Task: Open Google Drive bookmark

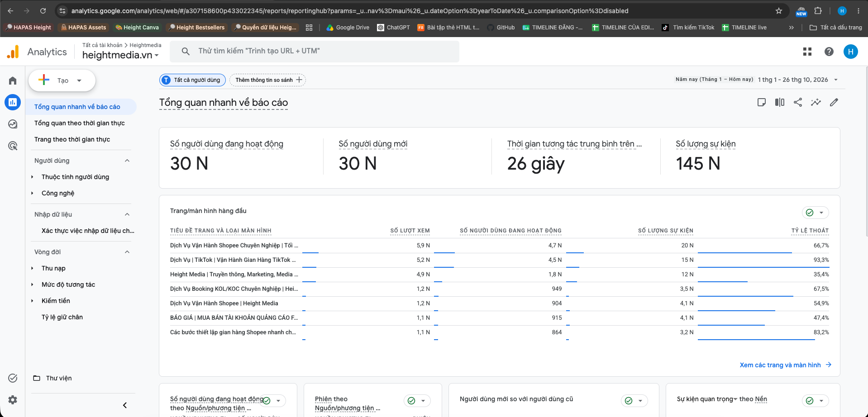Action: coord(348,28)
